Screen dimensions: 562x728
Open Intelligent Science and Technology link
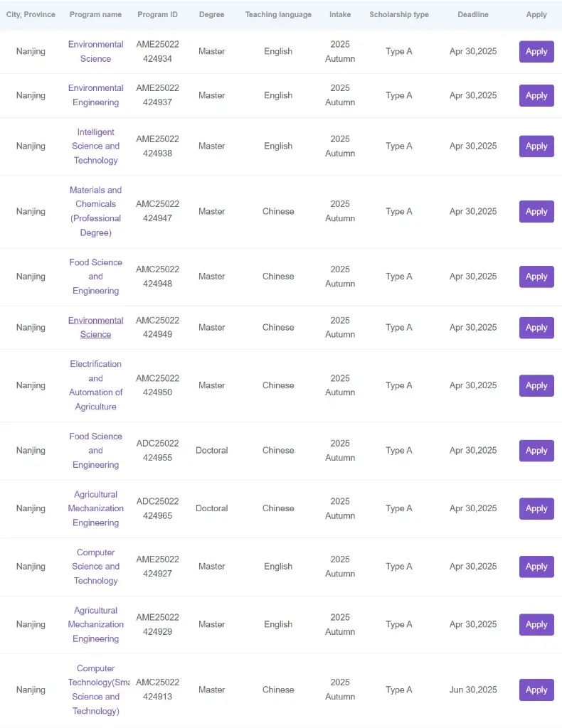[95, 146]
